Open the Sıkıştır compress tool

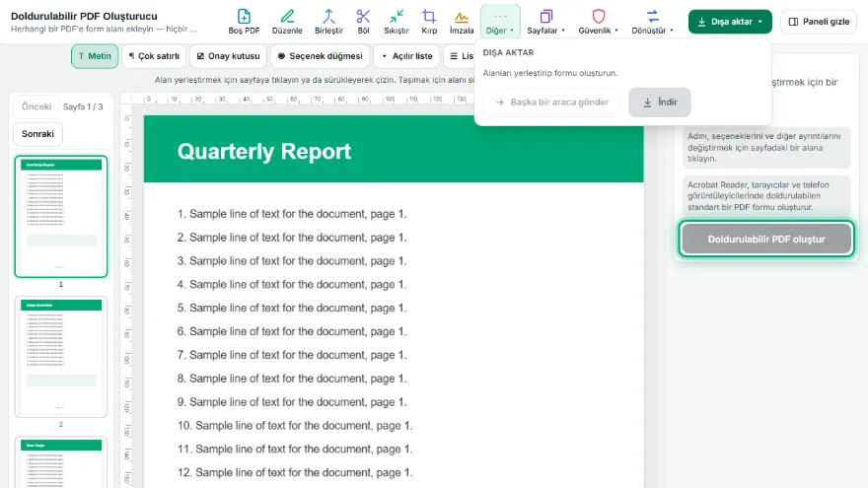pos(397,22)
